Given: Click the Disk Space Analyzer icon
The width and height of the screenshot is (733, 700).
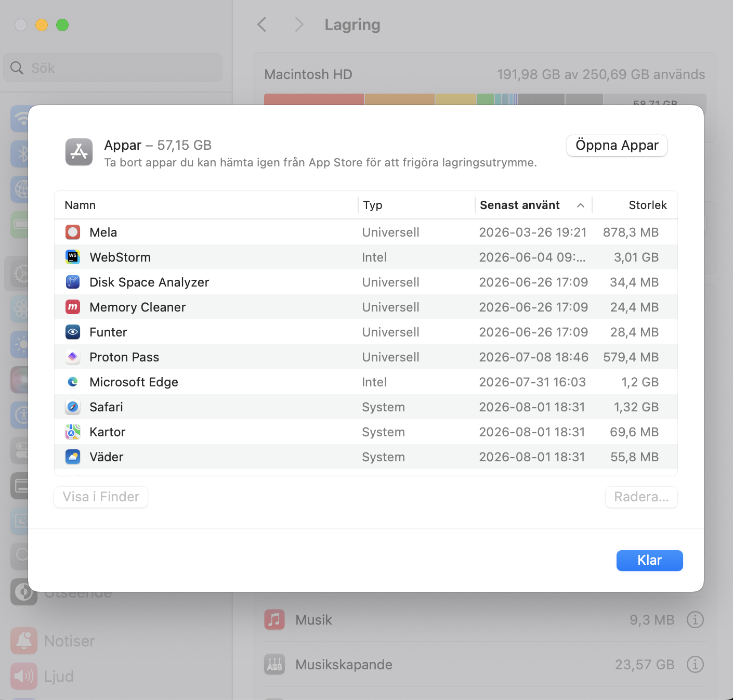Looking at the screenshot, I should click(73, 282).
